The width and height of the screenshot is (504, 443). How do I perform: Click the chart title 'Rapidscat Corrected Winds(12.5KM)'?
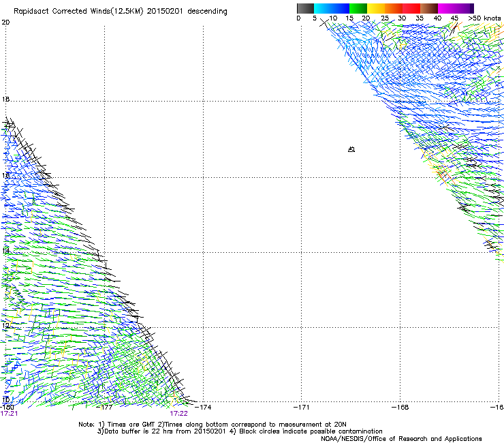coord(78,12)
